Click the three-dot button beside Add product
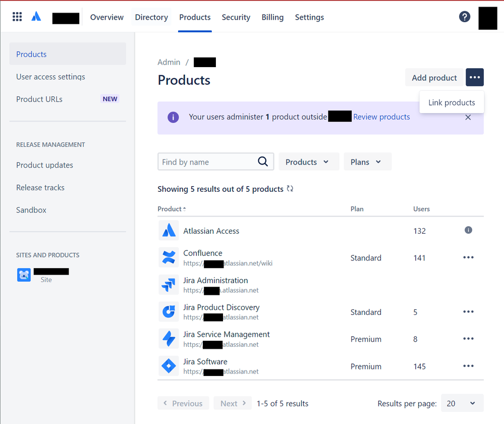Screen dimensions: 504x424 point(475,77)
